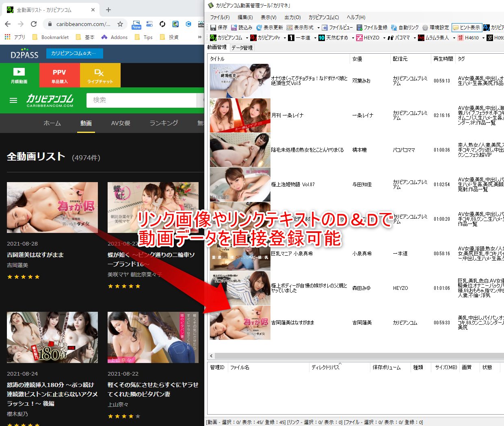Viewport: 504px width, 426px height.
Task: Open a new Chrome tab with plus button
Action: point(108,9)
